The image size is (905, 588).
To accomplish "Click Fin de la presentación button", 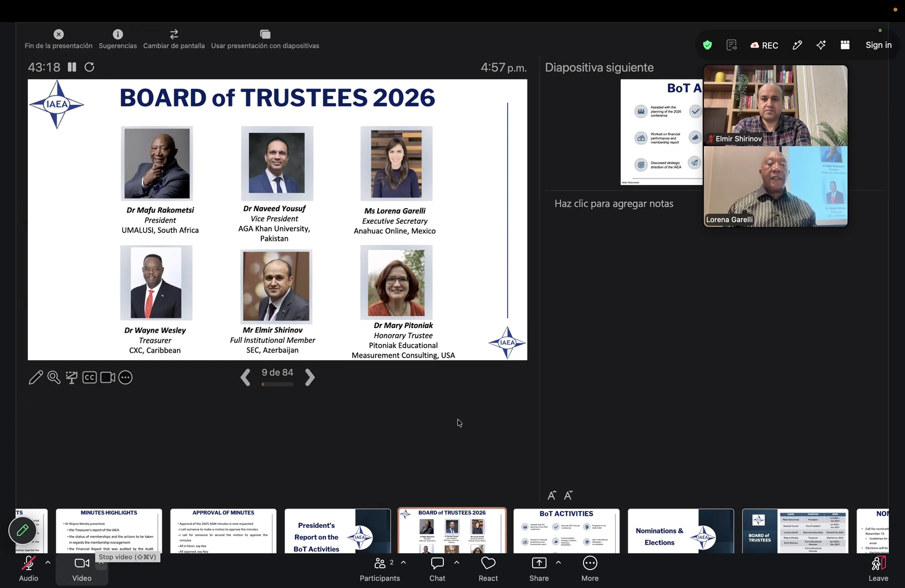I will point(59,40).
